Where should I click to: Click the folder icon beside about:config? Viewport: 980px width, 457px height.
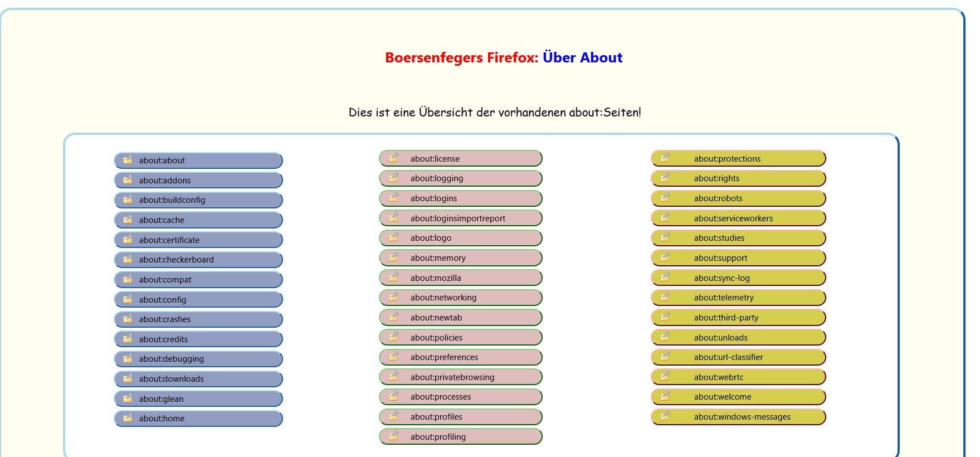(128, 299)
